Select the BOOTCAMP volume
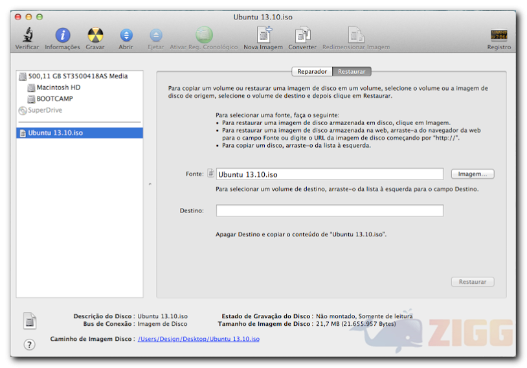Viewport: 527px width, 368px height. [x=80, y=99]
